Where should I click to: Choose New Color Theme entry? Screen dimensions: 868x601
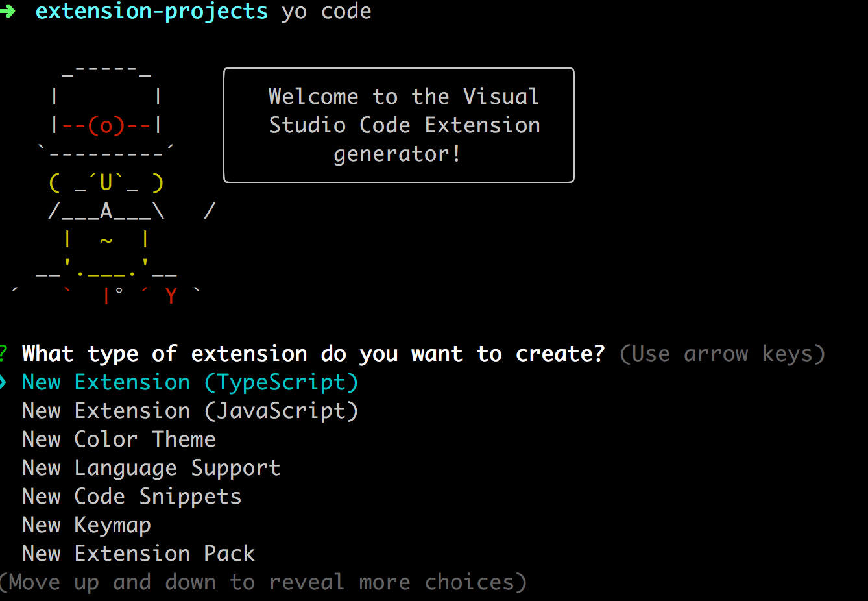point(119,439)
